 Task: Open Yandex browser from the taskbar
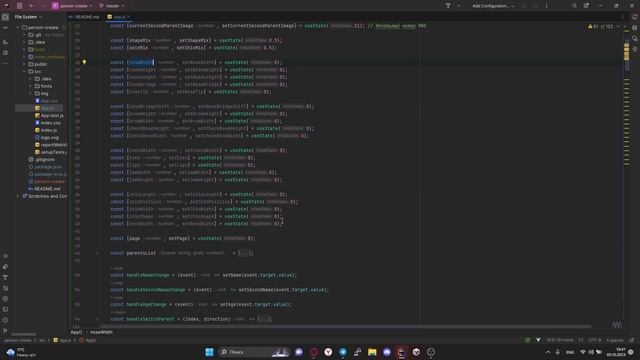(328, 352)
